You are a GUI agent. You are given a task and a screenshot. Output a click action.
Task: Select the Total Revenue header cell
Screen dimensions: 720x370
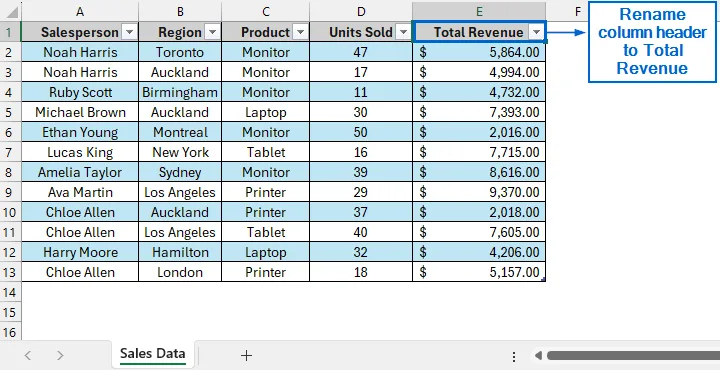479,32
